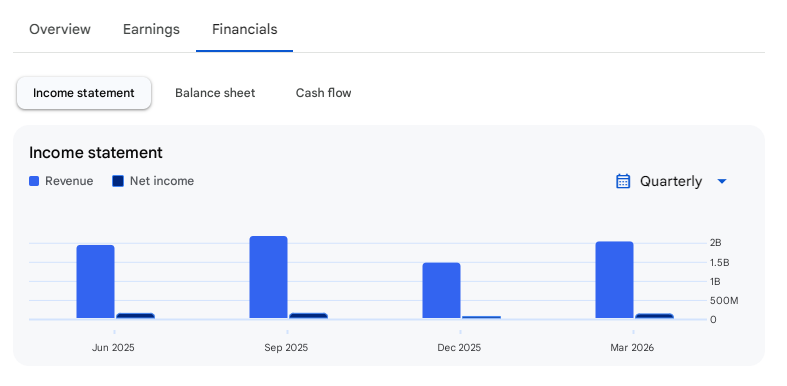Open the Overview tab
The width and height of the screenshot is (787, 386).
coord(60,29)
